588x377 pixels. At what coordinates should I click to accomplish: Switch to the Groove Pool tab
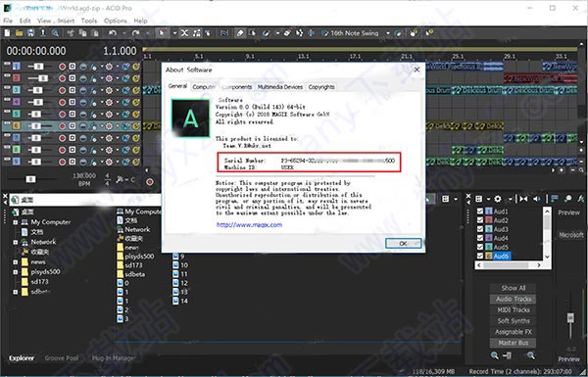[x=62, y=358]
